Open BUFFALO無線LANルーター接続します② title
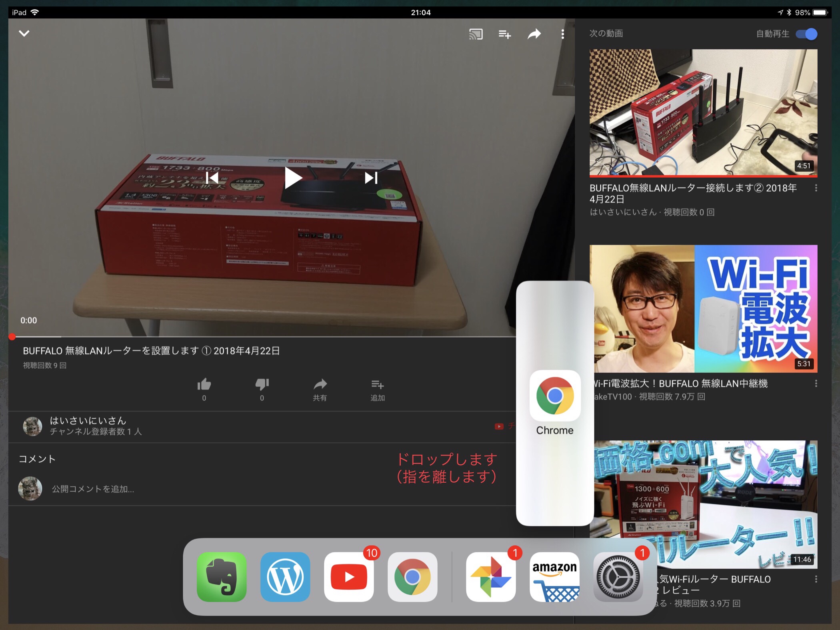This screenshot has height=630, width=840. point(693,193)
